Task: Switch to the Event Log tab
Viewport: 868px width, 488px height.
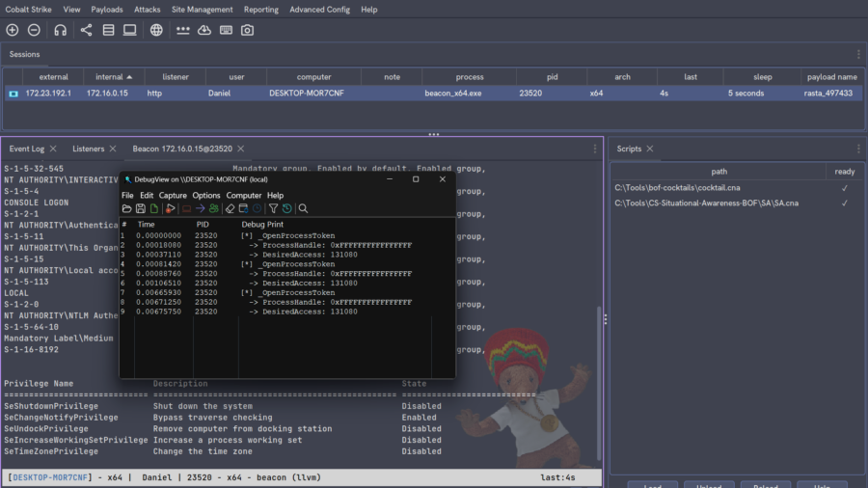Action: coord(27,149)
